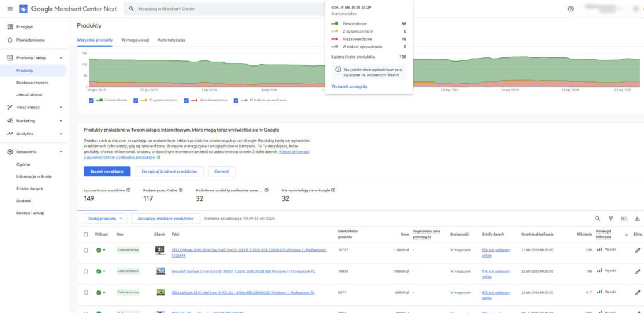
Task: Open the product table filter icon
Action: 610,219
